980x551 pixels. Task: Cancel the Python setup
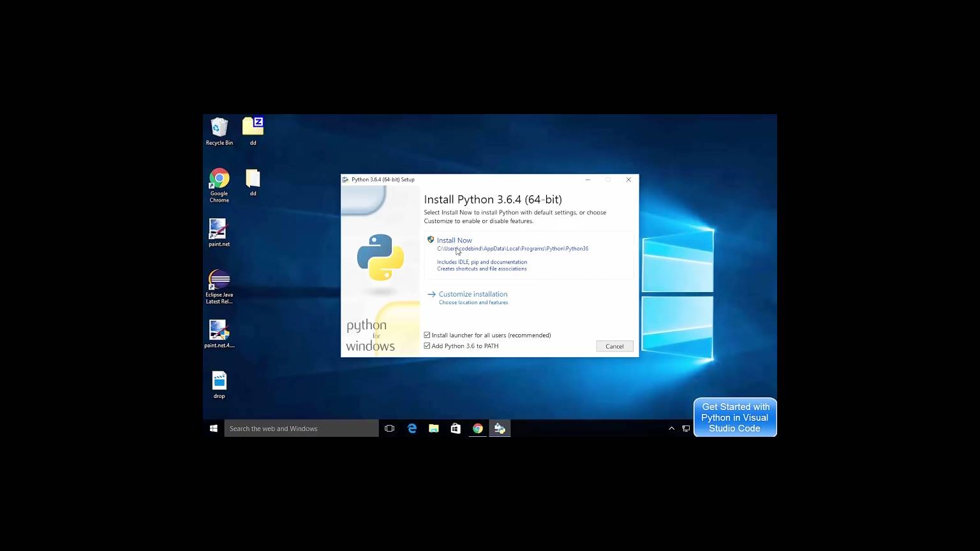coord(614,346)
